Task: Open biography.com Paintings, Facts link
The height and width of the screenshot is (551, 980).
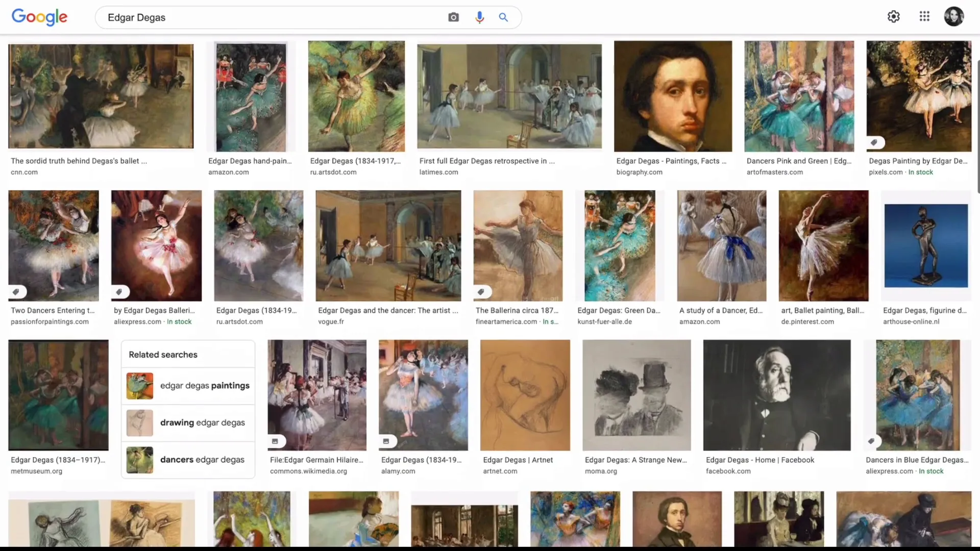Action: click(x=671, y=161)
